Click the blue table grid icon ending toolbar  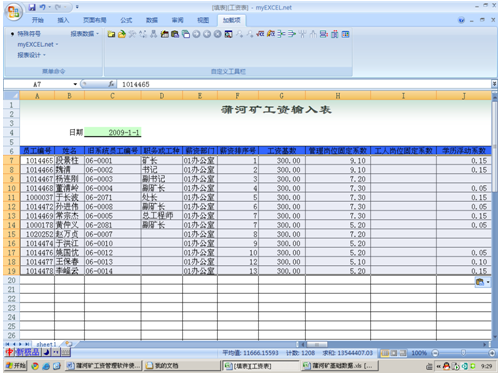click(x=346, y=34)
